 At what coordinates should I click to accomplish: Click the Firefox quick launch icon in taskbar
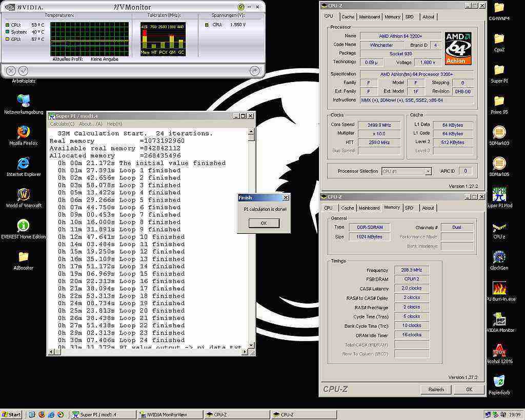pyautogui.click(x=41, y=415)
